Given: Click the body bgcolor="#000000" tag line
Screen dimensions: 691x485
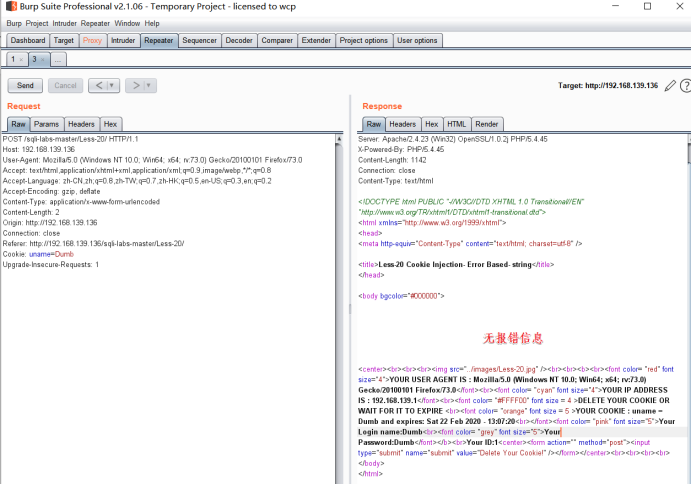Looking at the screenshot, I should click(x=401, y=296).
